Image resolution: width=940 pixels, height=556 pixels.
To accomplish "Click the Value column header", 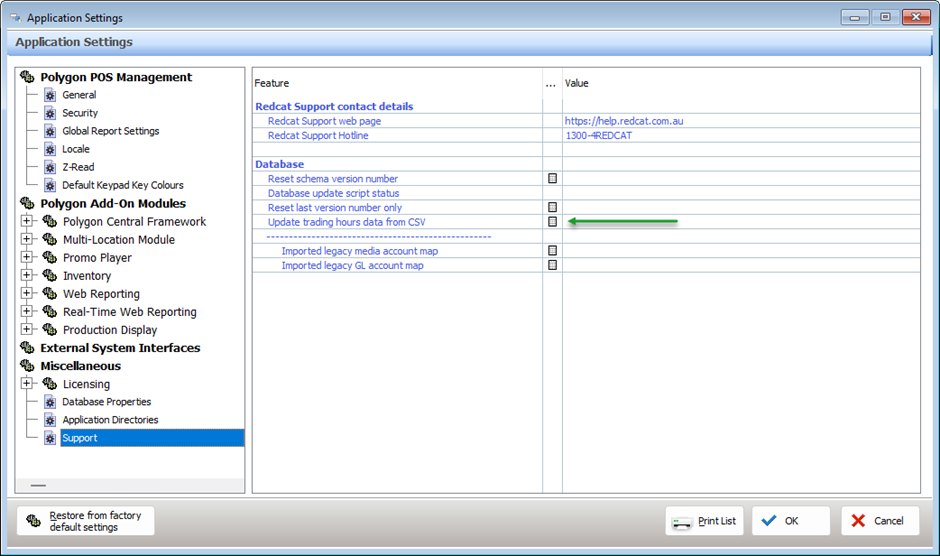I will pos(577,83).
